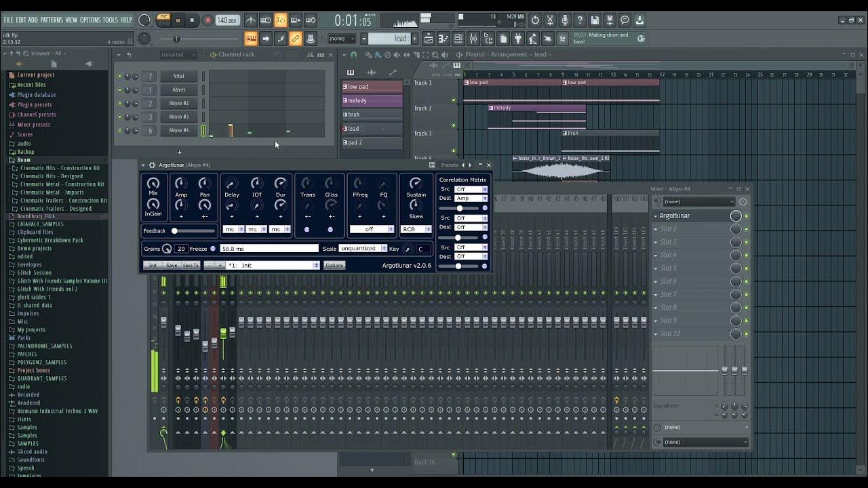Open the OPTIONS menu
The image size is (868, 488).
pyautogui.click(x=90, y=20)
